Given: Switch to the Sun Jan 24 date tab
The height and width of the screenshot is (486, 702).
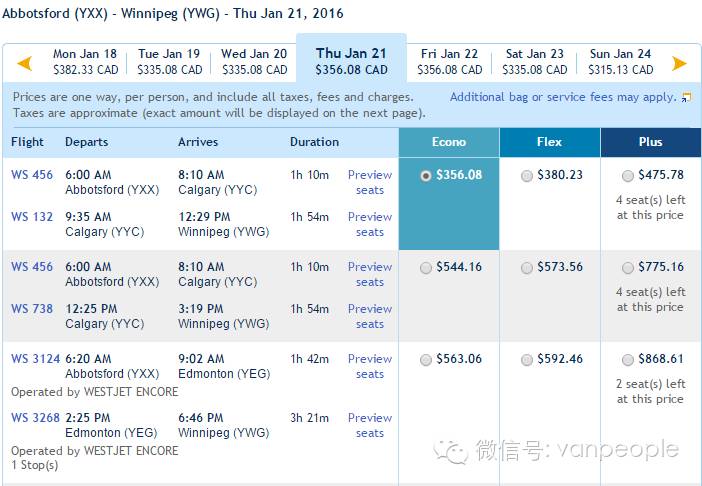Looking at the screenshot, I should click(621, 62).
